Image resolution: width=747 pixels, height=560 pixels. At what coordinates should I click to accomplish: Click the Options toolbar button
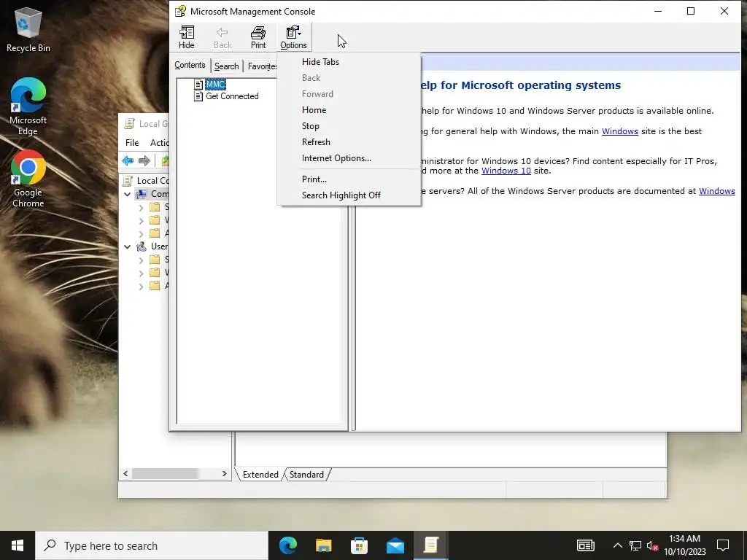pyautogui.click(x=293, y=37)
